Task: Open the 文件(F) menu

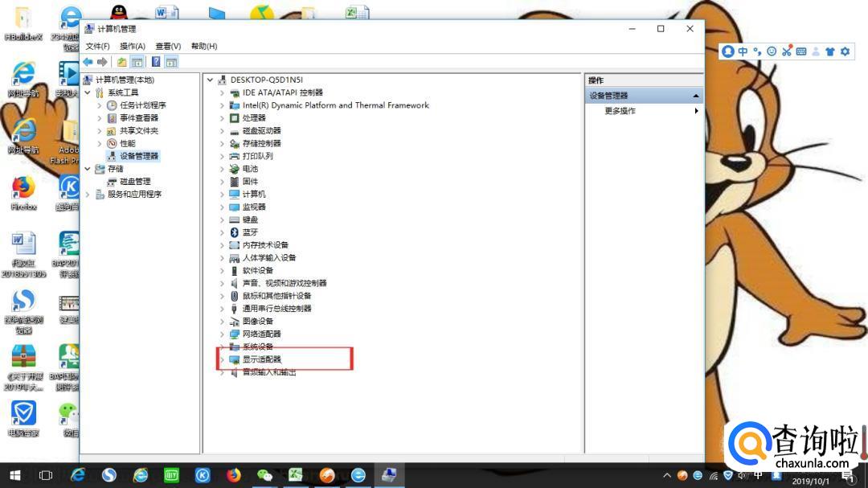Action: [97, 46]
